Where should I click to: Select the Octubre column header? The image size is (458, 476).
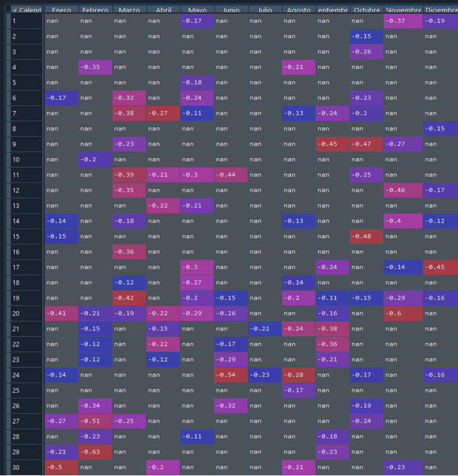tap(367, 9)
